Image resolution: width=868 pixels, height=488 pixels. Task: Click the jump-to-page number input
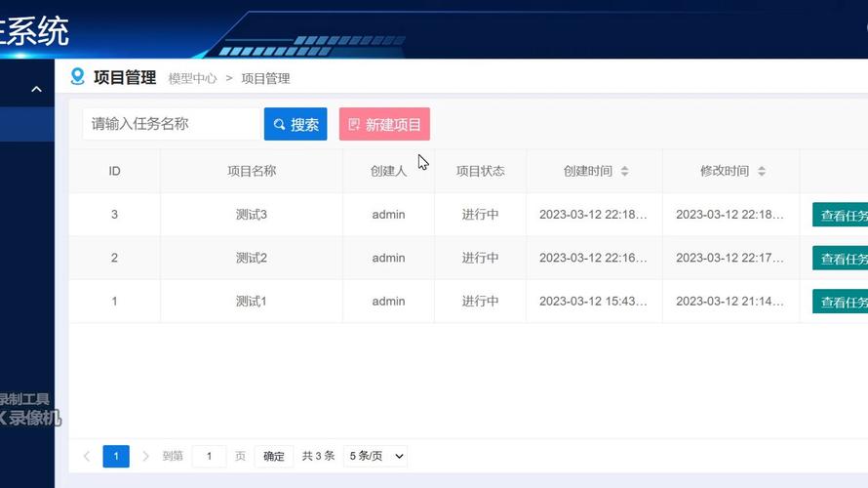[210, 457]
